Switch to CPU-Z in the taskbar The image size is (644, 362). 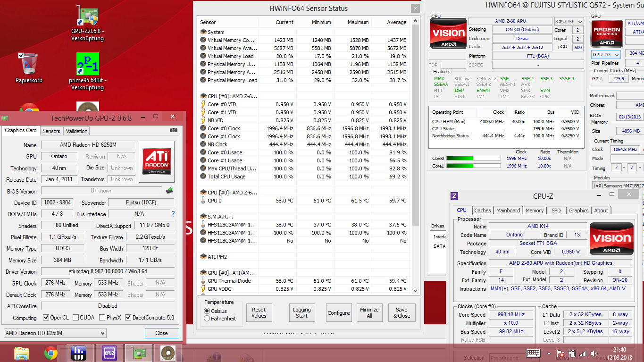109,353
